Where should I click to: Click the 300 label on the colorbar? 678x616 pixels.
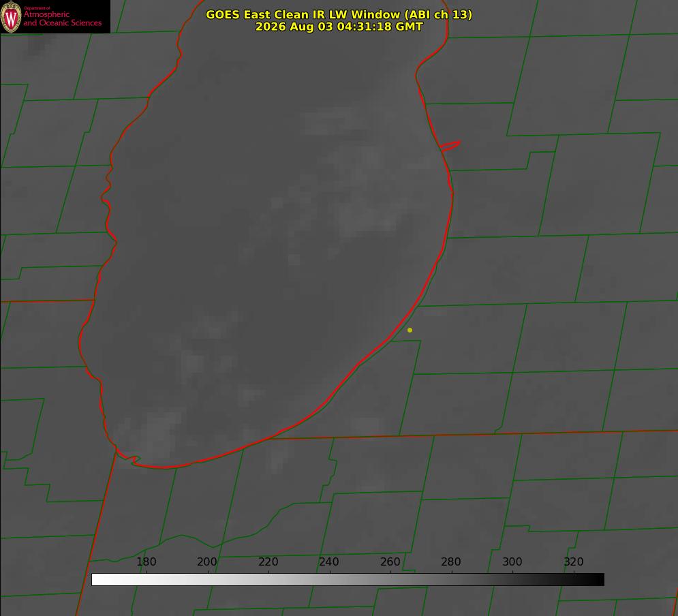pos(512,561)
